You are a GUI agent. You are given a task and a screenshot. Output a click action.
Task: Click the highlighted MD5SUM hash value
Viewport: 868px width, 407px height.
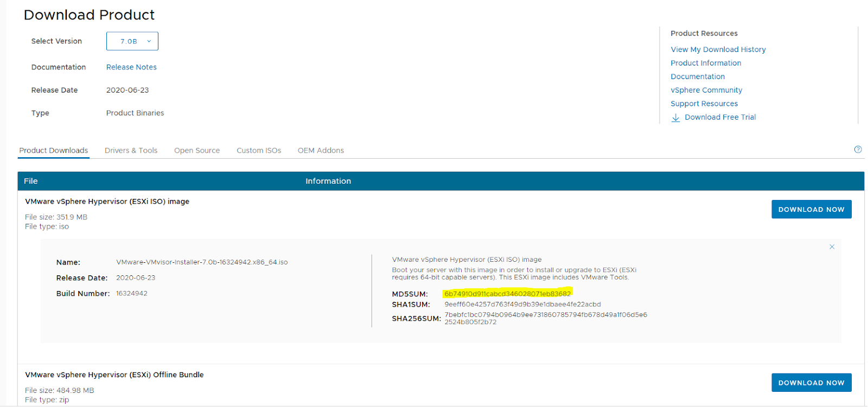pyautogui.click(x=507, y=294)
